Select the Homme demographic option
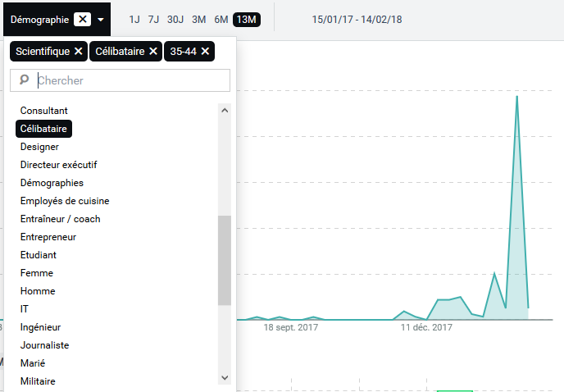The height and width of the screenshot is (392, 564). (38, 291)
